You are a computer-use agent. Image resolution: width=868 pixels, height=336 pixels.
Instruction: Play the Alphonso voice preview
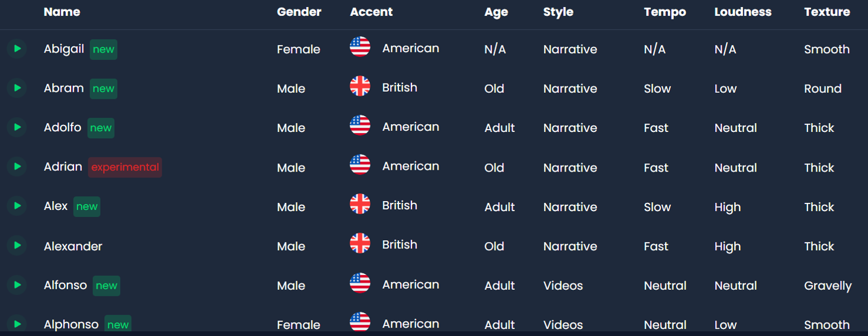point(17,324)
